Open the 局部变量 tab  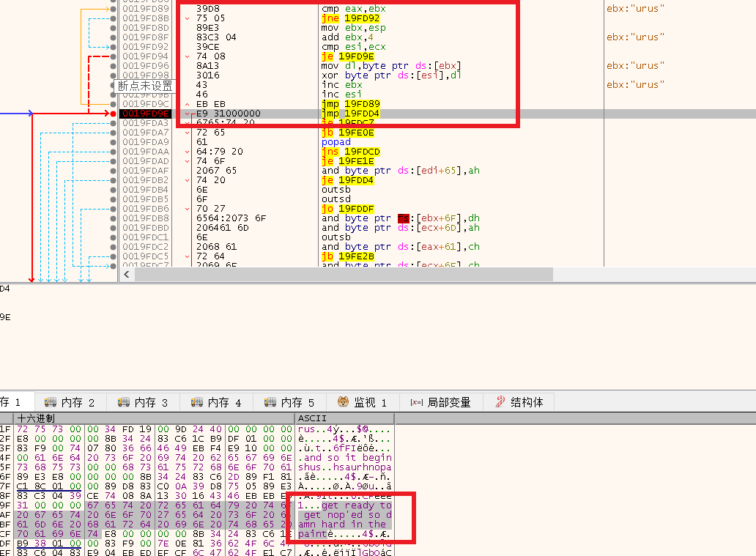tap(441, 402)
